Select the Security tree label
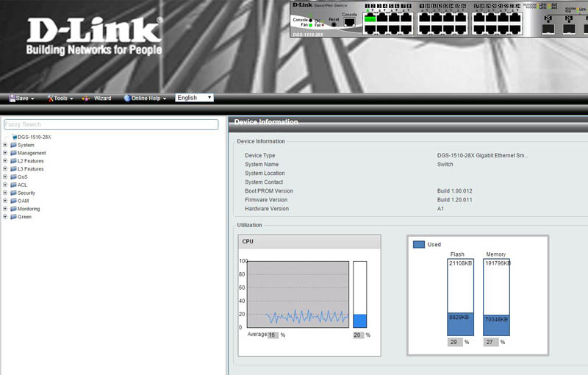 coord(26,193)
